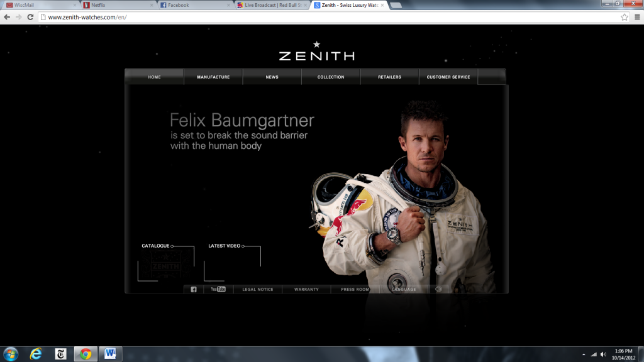
Task: Click the Felix Baumgartner headline
Action: 242,120
